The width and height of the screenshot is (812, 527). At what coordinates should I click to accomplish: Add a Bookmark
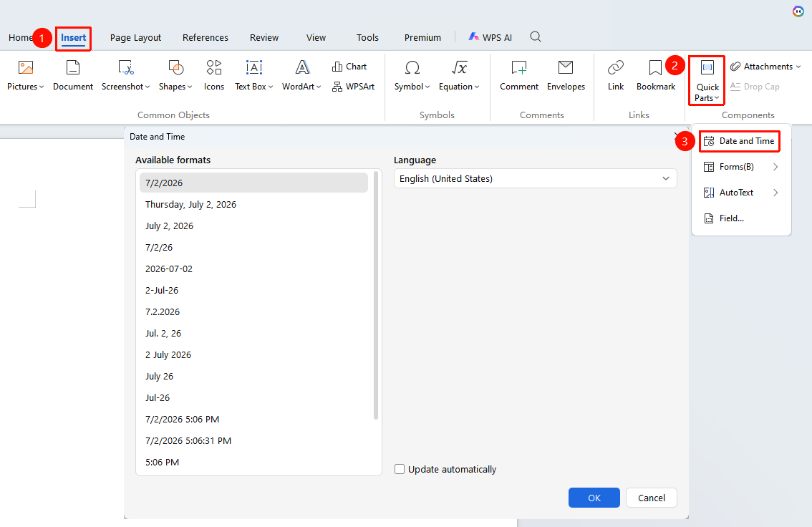pyautogui.click(x=656, y=75)
